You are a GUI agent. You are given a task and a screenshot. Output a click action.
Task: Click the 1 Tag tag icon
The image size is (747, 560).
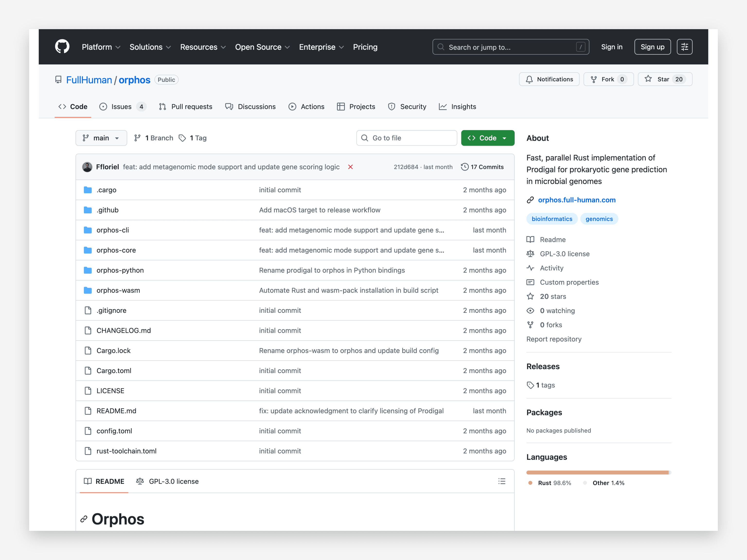[182, 138]
